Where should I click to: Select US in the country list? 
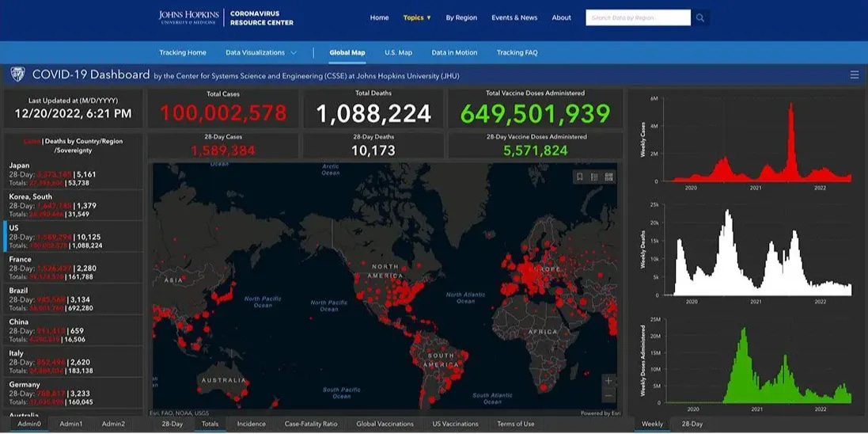pos(73,237)
